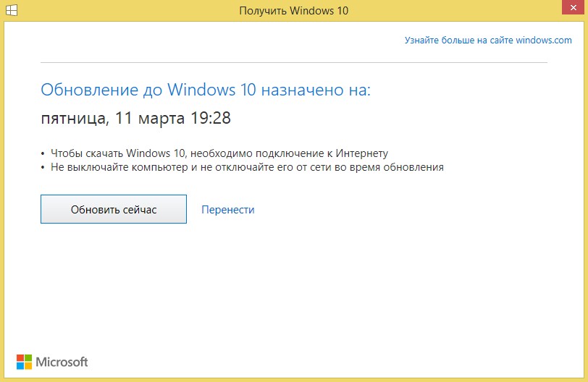The width and height of the screenshot is (588, 382).
Task: Click the blue square of Microsoft logo
Action: 20,366
